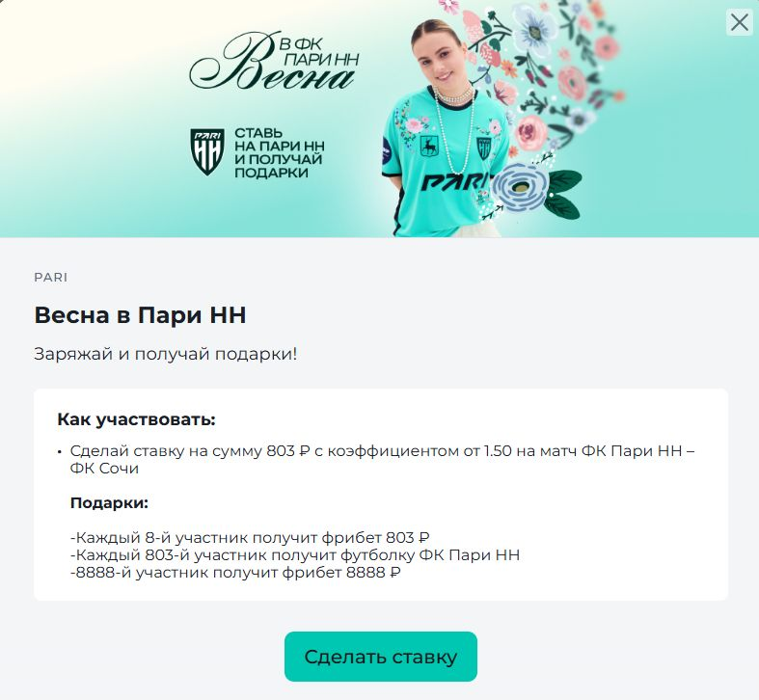This screenshot has height=700, width=759.
Task: Click the small PARI label above the heading
Action: click(x=51, y=278)
